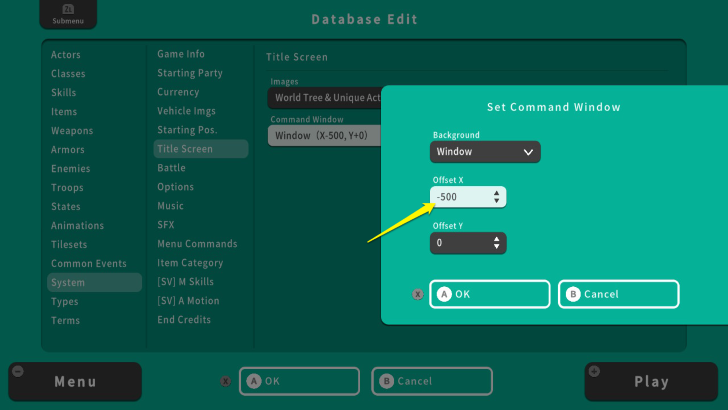
Task: Increase Offset X with stepper arrows
Action: coord(497,192)
